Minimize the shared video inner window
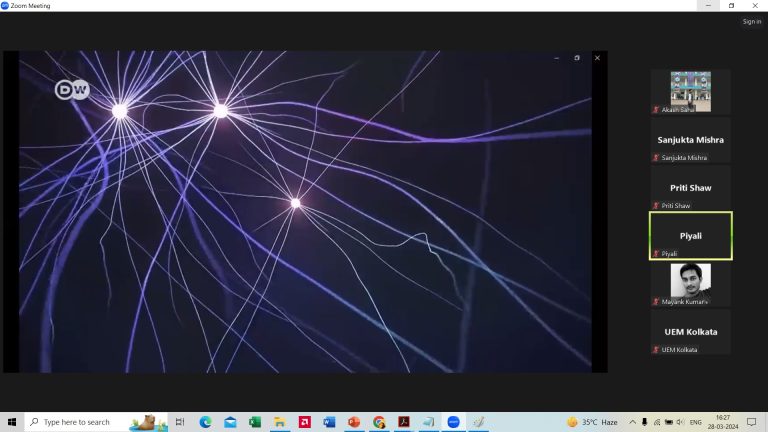Viewport: 768px width, 432px height. point(556,58)
